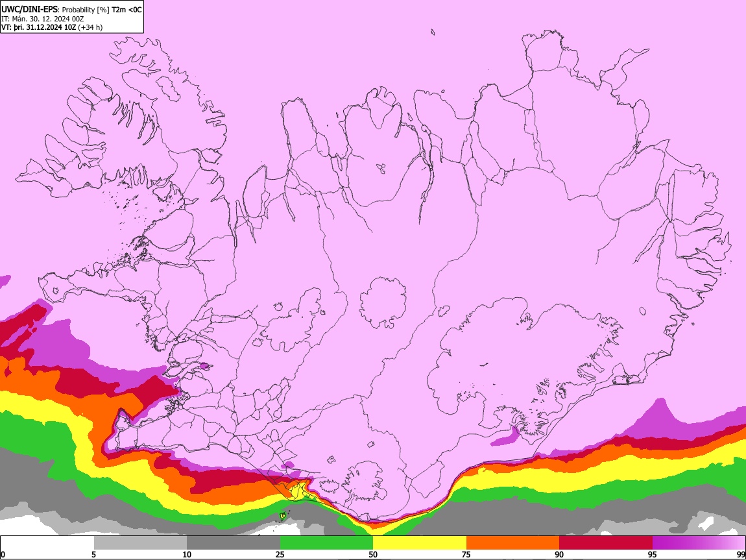Click the 'VT: þri. 31.12.2024 10Z' text

38,27
